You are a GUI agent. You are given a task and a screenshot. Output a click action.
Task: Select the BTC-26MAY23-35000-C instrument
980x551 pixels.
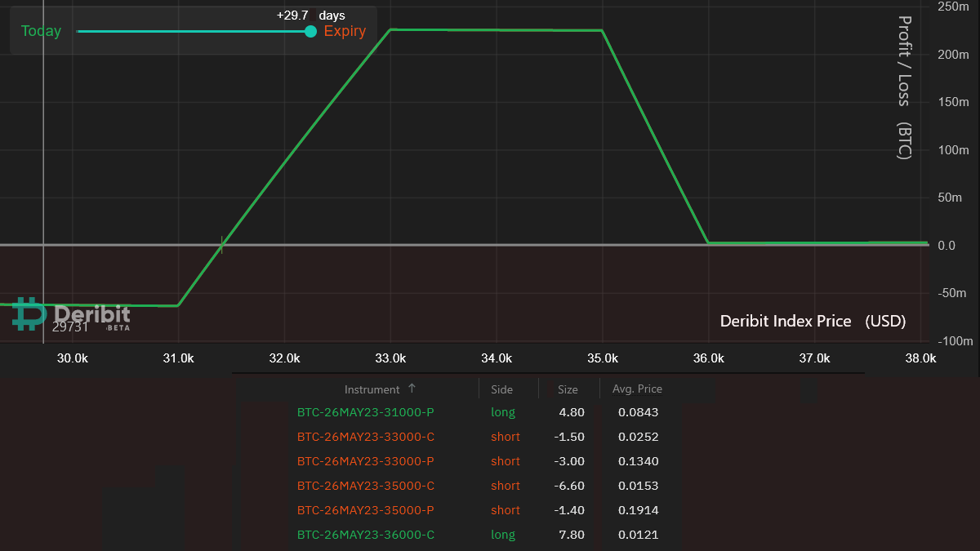(x=366, y=486)
